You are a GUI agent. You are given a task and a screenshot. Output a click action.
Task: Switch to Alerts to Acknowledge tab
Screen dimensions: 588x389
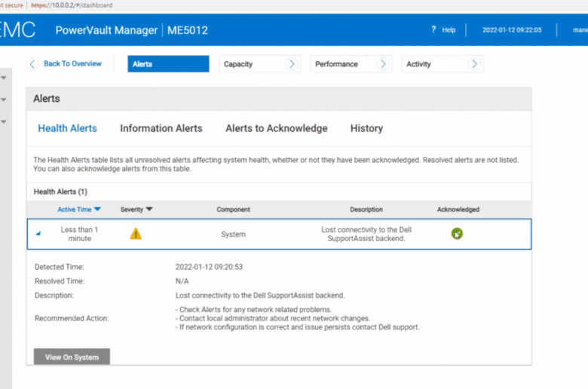coord(277,128)
